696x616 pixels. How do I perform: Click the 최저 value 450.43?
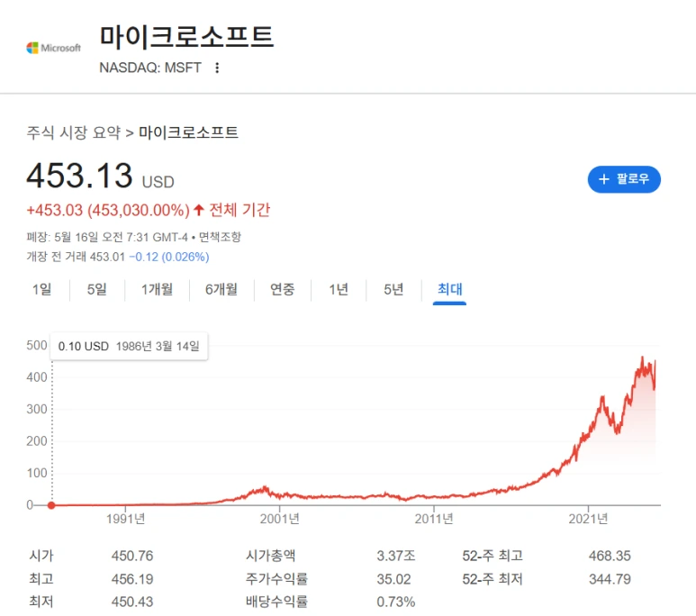[x=132, y=602]
